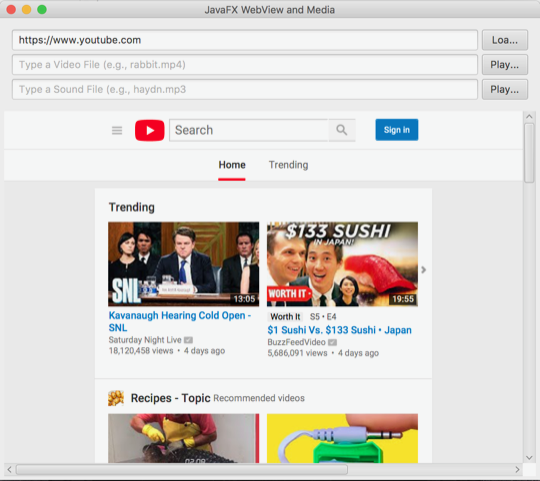
Task: Open Kavanaugh Hearing Cold Open - SNL link
Action: (180, 322)
